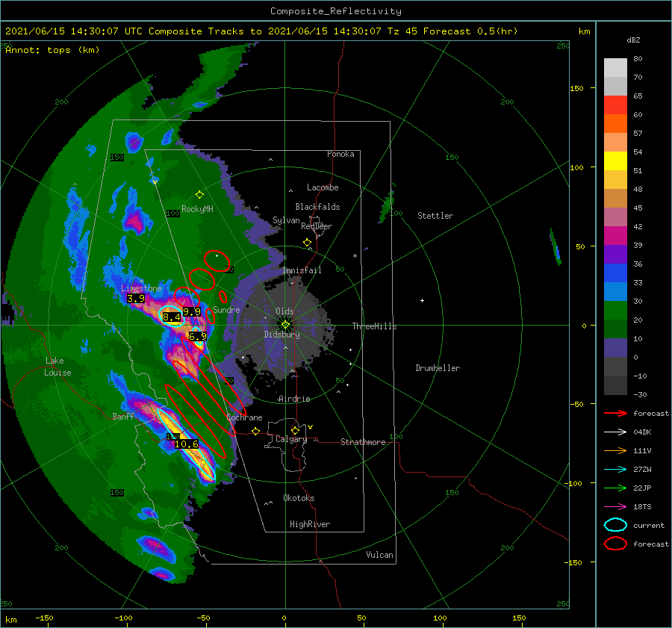Click the 100 tick on the bottom axis
The image size is (672, 628).
pyautogui.click(x=440, y=618)
